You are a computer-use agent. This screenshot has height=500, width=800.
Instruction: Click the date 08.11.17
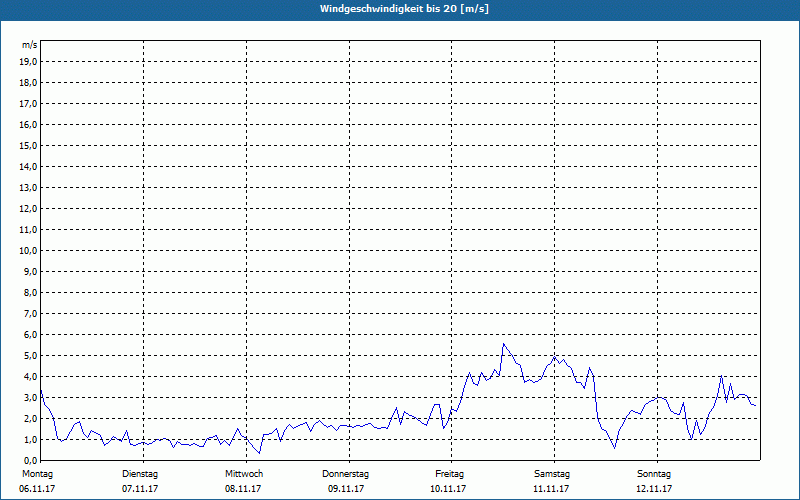pyautogui.click(x=243, y=489)
